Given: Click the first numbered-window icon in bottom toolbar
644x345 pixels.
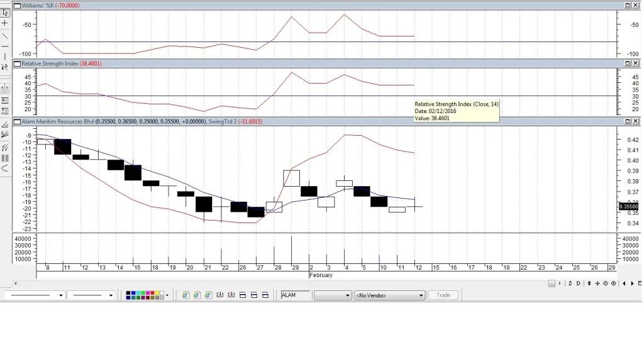Looking at the screenshot, I should [x=219, y=295].
